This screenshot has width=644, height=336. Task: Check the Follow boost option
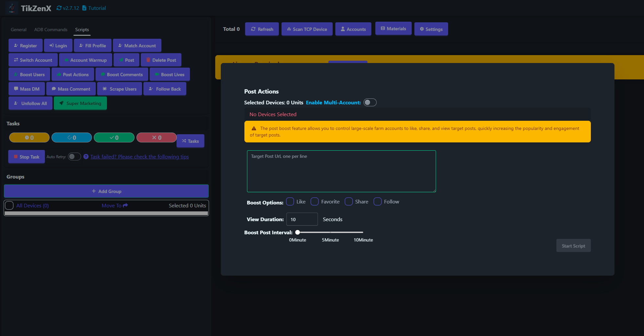(378, 201)
